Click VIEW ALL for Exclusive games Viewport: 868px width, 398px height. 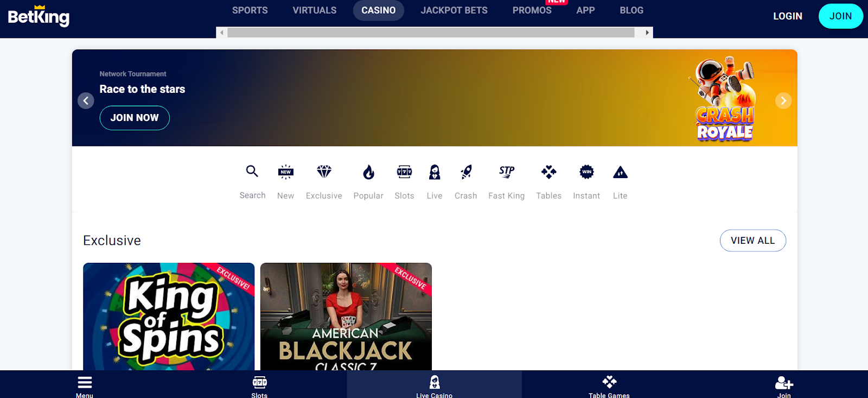click(753, 241)
